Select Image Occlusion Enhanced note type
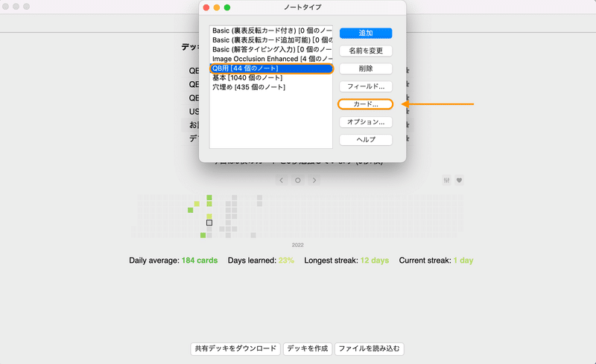The width and height of the screenshot is (596, 364). click(271, 60)
